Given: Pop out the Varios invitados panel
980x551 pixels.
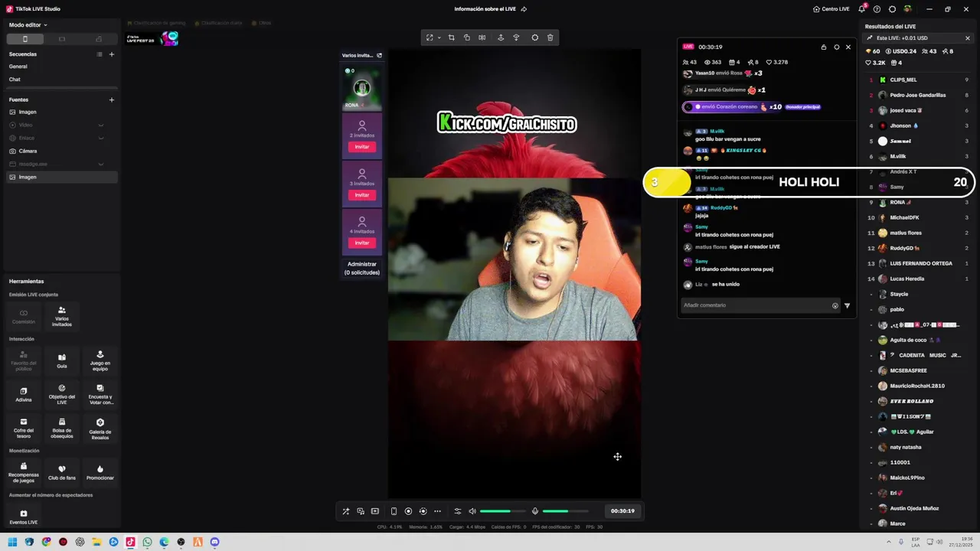Looking at the screenshot, I should [379, 55].
